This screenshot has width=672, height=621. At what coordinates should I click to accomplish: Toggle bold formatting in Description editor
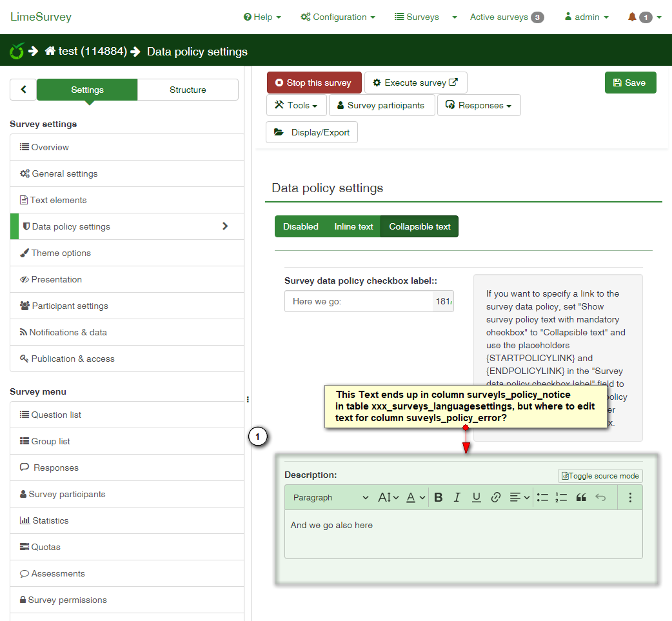439,497
